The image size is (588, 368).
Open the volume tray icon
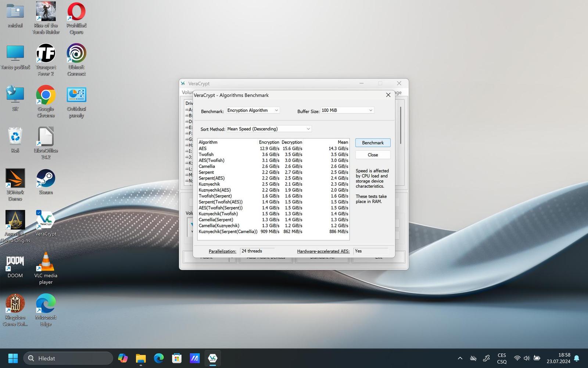point(527,358)
